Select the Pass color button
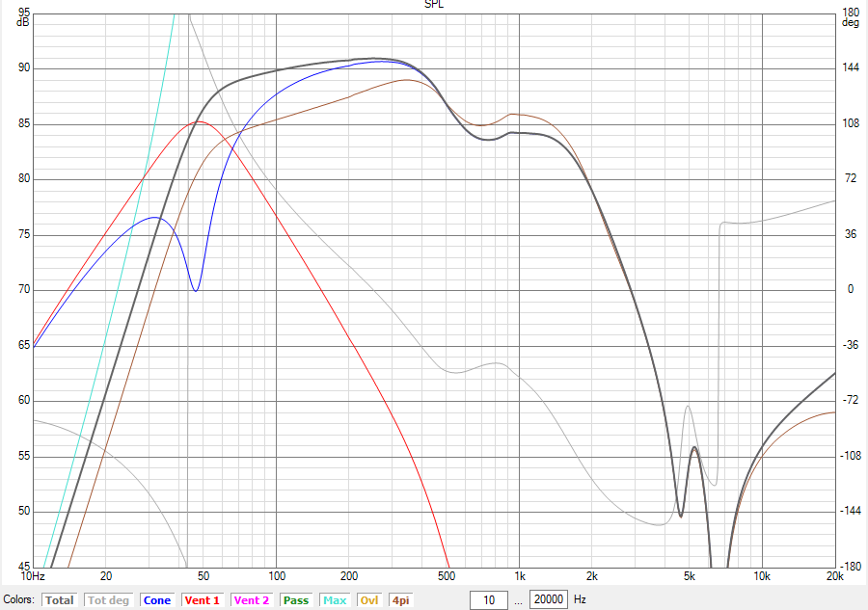The height and width of the screenshot is (610, 868). click(x=296, y=600)
